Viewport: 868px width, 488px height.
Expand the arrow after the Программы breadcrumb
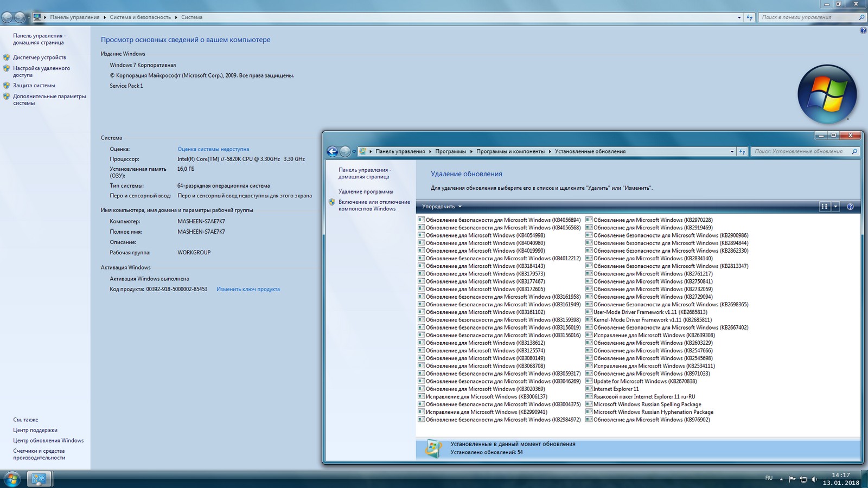coord(471,152)
